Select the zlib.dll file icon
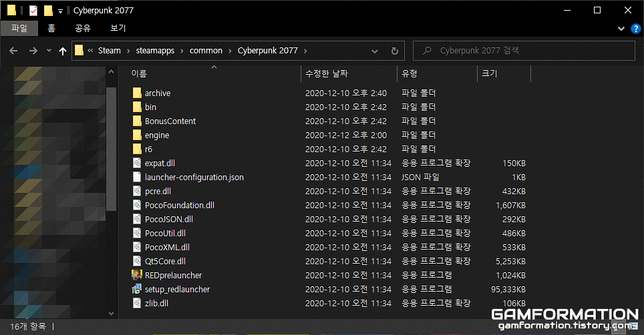The width and height of the screenshot is (644, 335). (x=137, y=303)
